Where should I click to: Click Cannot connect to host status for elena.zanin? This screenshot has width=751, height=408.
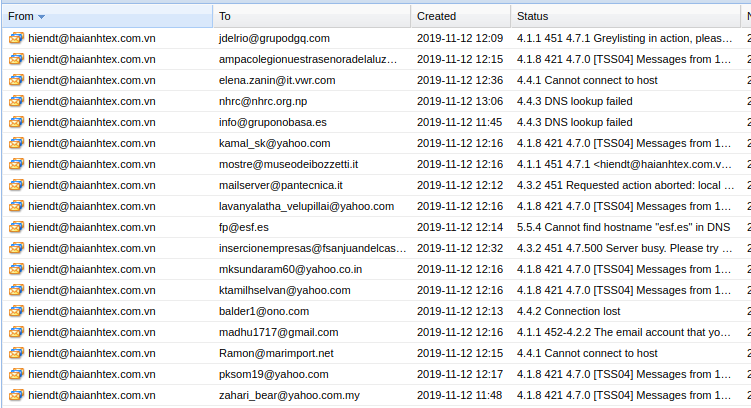[587, 80]
